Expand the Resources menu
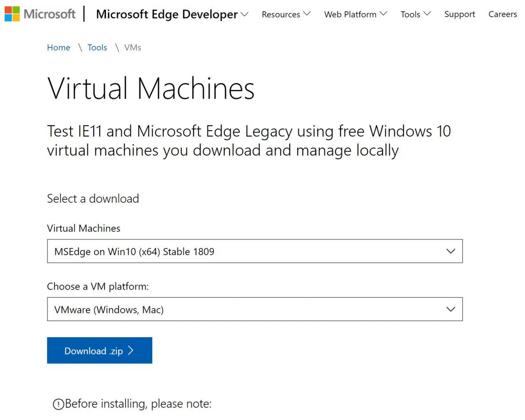The width and height of the screenshot is (525, 420). [286, 14]
